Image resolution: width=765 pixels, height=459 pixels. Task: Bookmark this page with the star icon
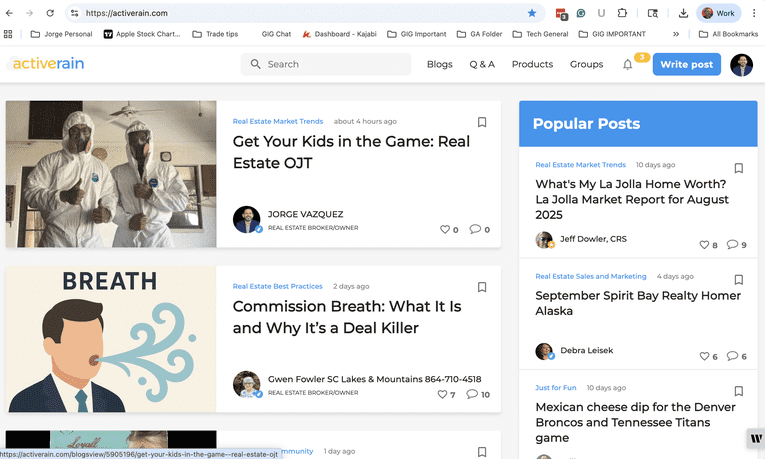click(532, 13)
